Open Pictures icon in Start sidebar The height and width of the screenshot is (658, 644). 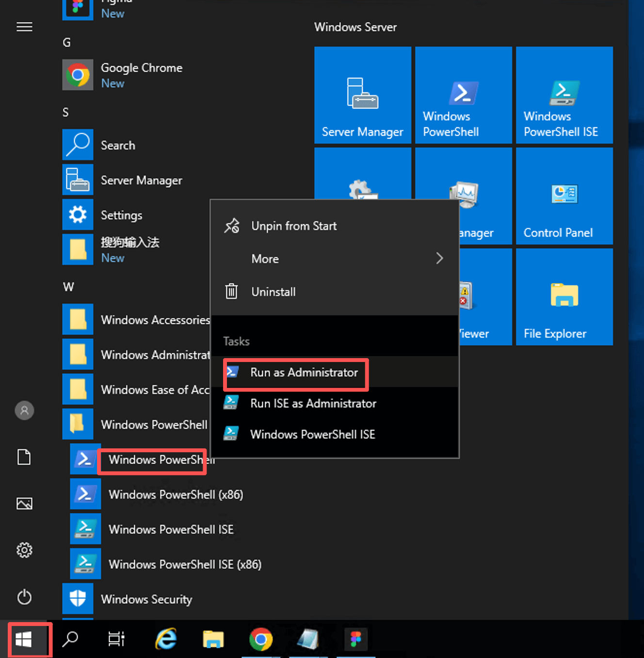click(24, 504)
